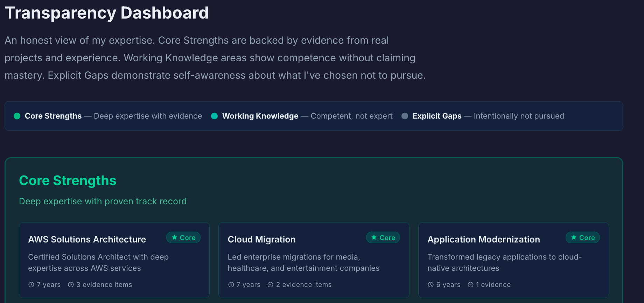Click the clock icon in AWS Solutions Architecture card

[x=31, y=285]
